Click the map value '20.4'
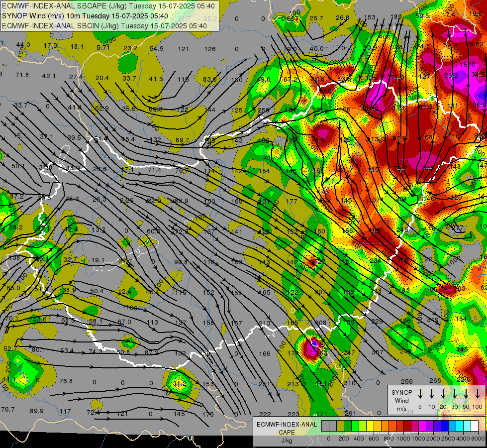 click(102, 78)
